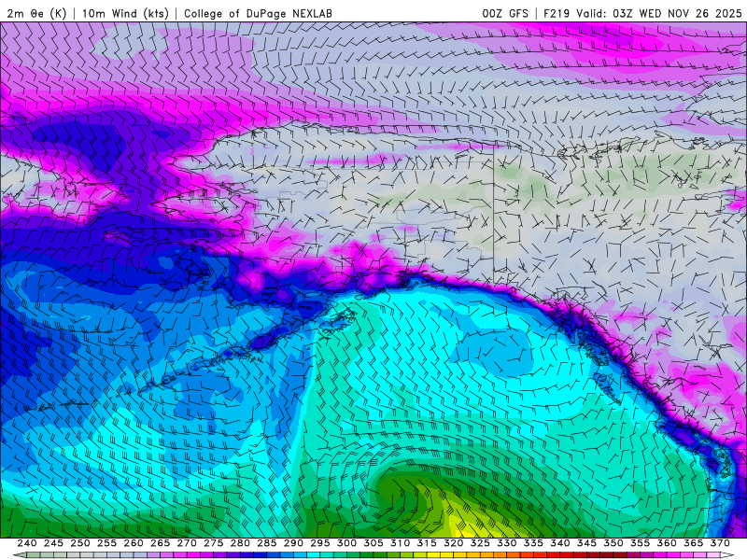Click the '10m Wind (kts)' header label
The image size is (747, 560).
click(x=125, y=13)
